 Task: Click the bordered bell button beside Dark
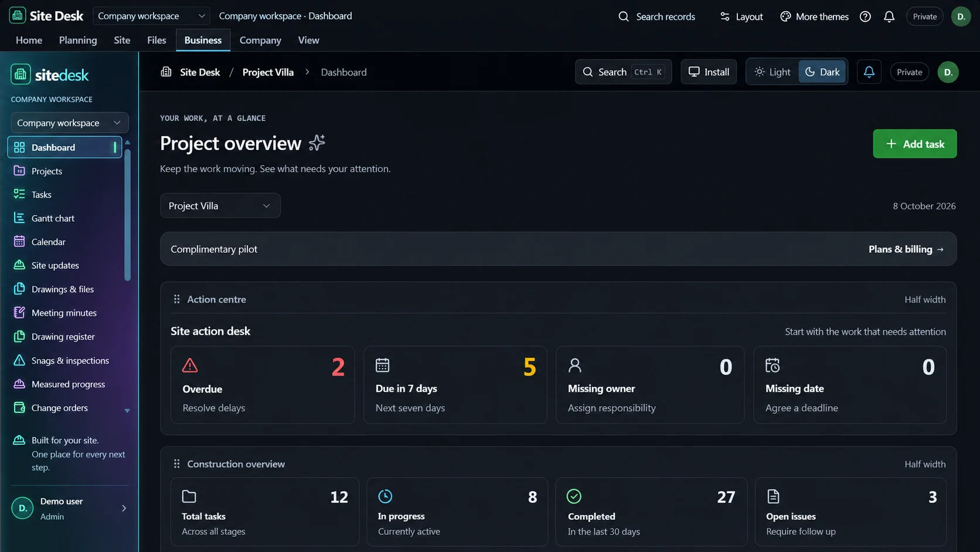[869, 72]
